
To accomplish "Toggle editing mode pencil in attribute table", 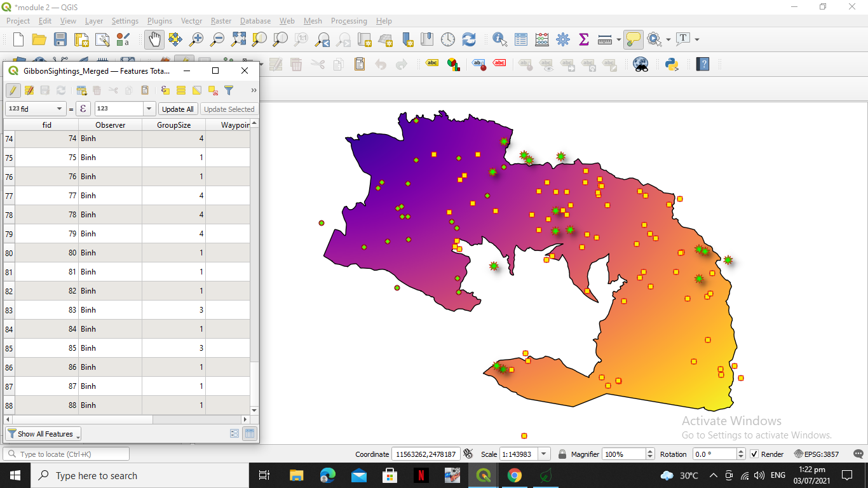I will pyautogui.click(x=13, y=90).
